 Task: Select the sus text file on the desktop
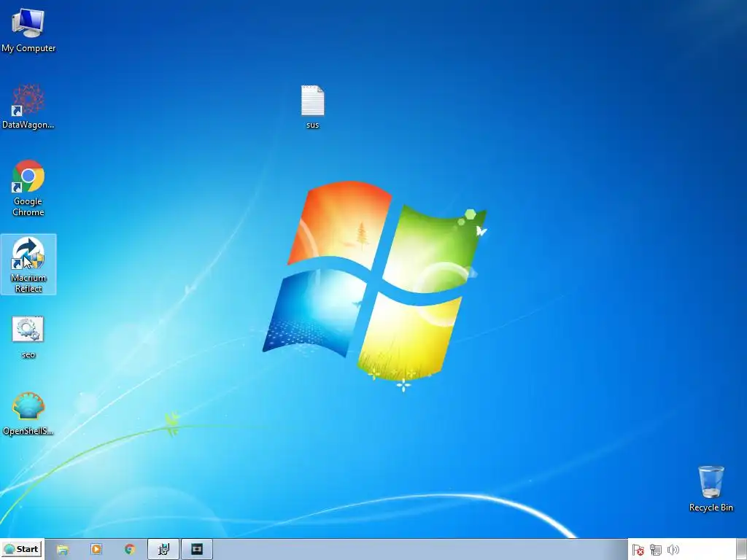(312, 106)
